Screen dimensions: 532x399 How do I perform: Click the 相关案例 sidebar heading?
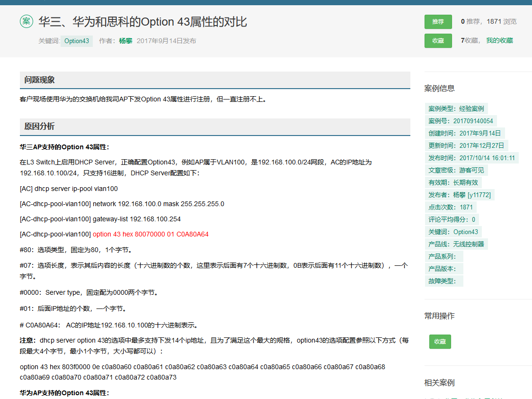(439, 383)
